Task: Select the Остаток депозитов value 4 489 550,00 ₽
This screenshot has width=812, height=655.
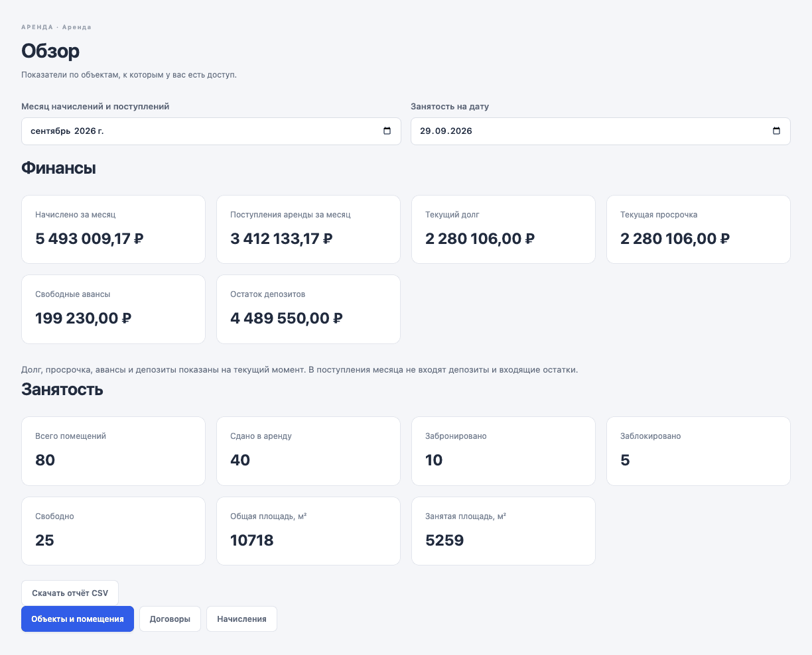Action: pyautogui.click(x=287, y=318)
